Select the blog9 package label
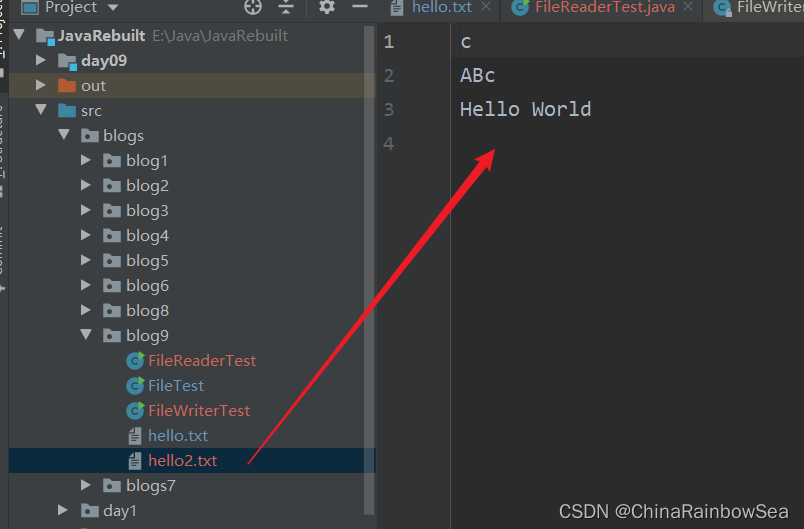This screenshot has width=804, height=529. pos(147,335)
